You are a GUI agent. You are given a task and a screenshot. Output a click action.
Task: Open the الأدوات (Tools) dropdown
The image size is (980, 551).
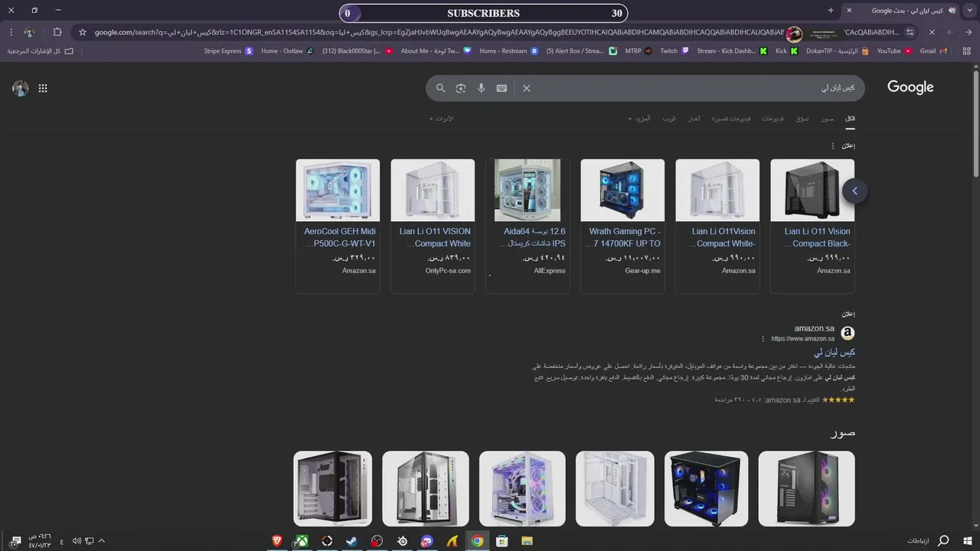pos(442,119)
